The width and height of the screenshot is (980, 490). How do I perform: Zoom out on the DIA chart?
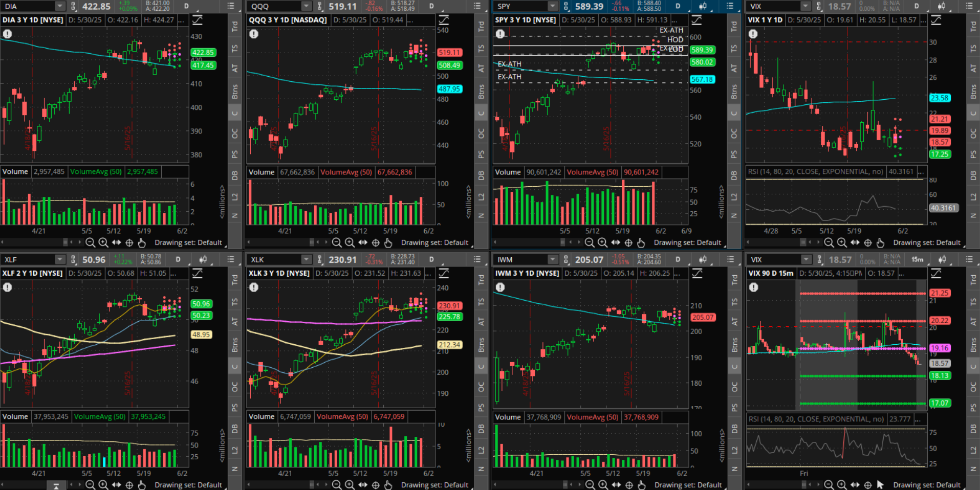[x=90, y=242]
